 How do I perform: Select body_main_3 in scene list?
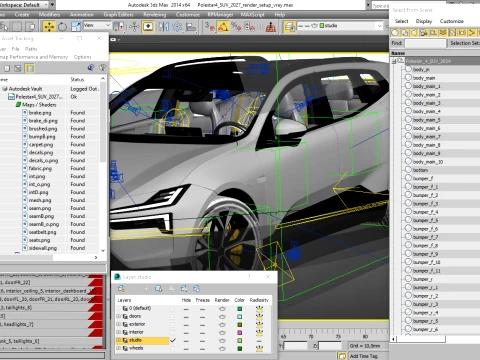[427, 103]
